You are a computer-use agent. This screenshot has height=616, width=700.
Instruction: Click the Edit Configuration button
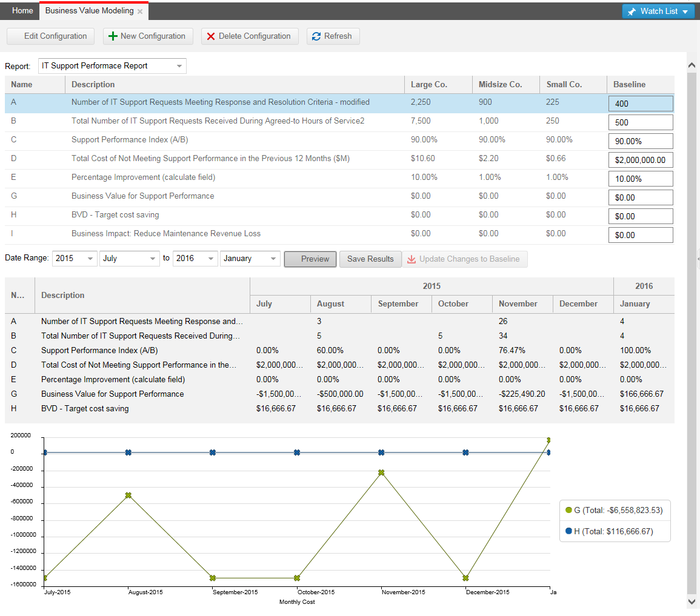pyautogui.click(x=51, y=36)
